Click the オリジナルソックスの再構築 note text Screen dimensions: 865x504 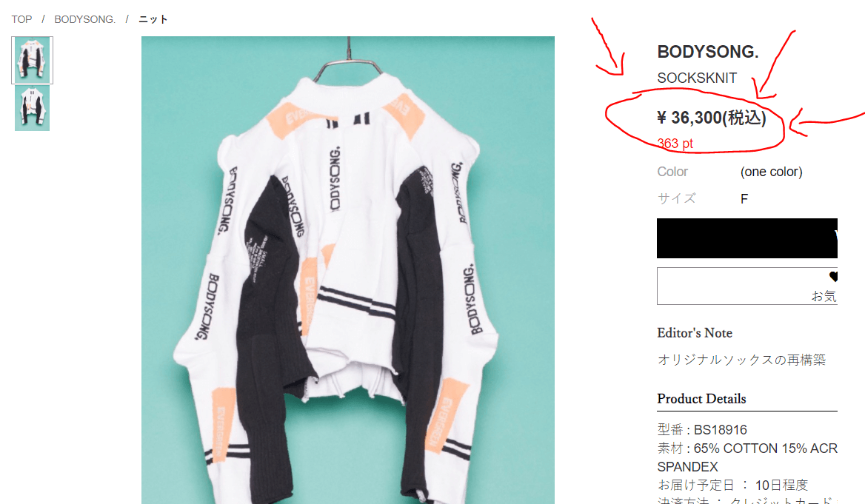[x=741, y=360]
